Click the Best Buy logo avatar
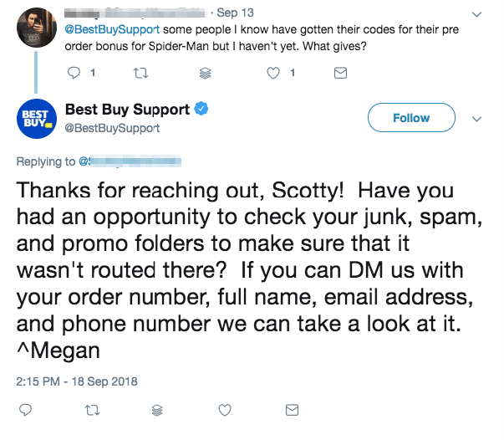The image size is (504, 440). 35,119
